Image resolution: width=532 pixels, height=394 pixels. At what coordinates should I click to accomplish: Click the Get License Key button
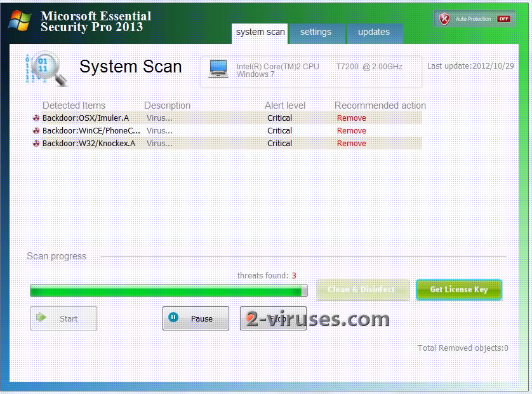pos(459,290)
